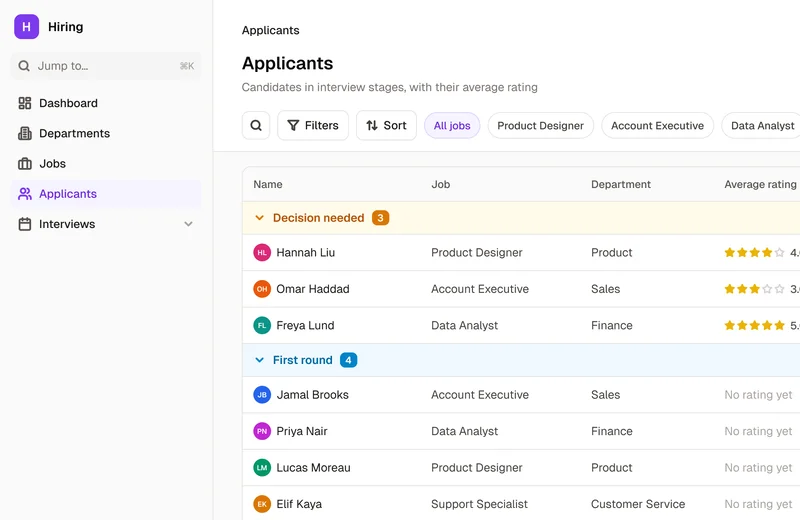
Task: Click Product in Lucas Moreau's row
Action: click(x=612, y=467)
